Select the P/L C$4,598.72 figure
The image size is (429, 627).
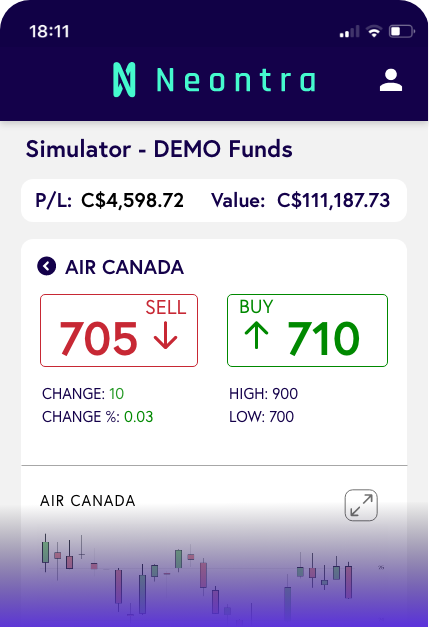click(x=132, y=200)
